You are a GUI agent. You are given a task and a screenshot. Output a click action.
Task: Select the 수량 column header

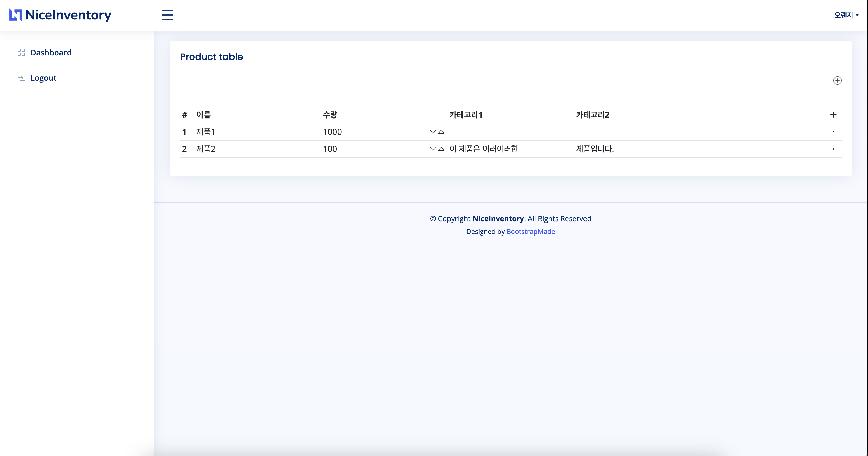click(x=330, y=115)
